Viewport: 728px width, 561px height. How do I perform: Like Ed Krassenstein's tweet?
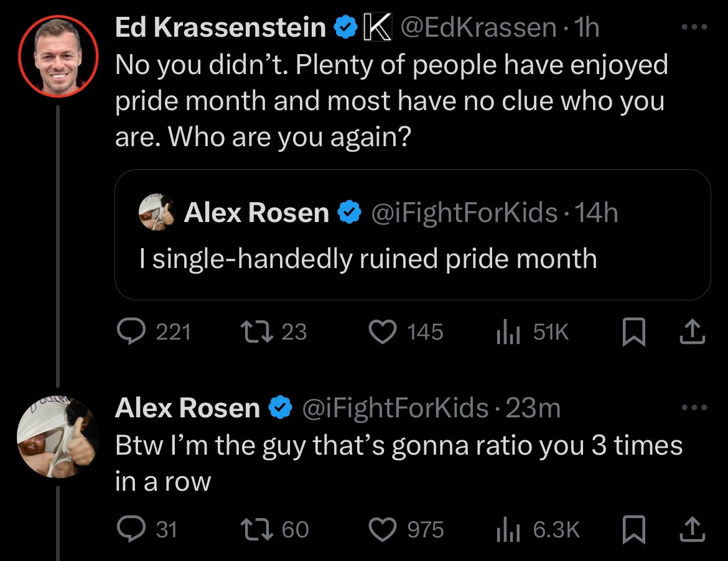pos(383,332)
